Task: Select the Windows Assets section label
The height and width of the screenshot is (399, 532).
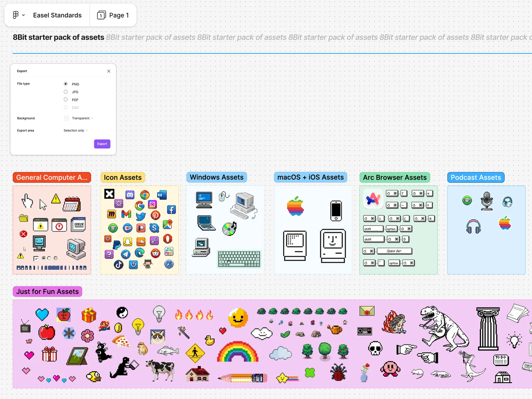Action: [217, 177]
